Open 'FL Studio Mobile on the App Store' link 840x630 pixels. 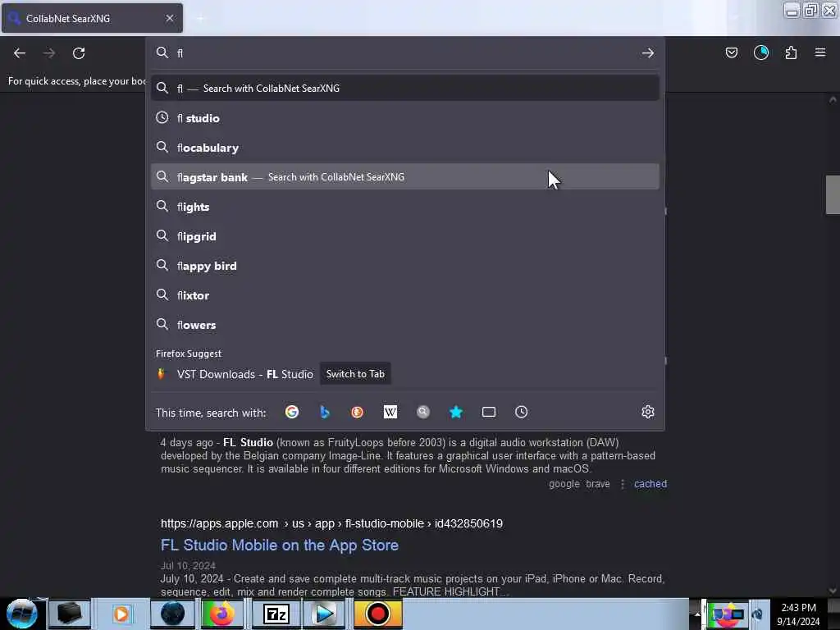[x=280, y=545]
